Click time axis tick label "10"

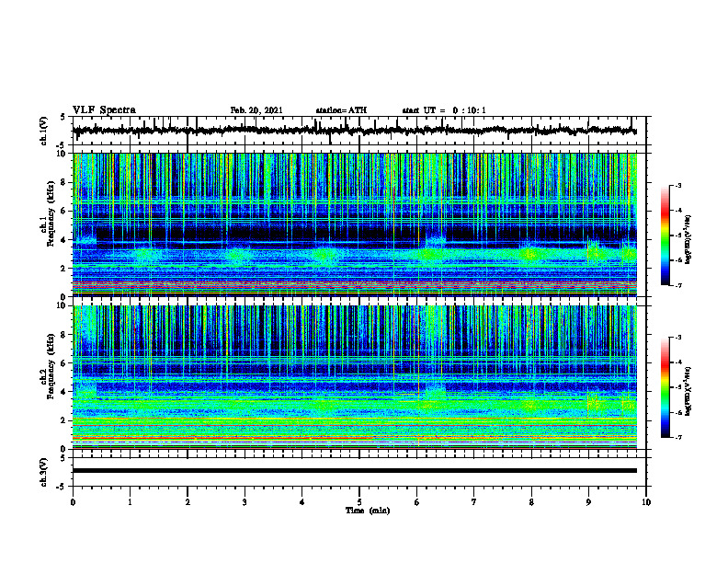click(646, 502)
